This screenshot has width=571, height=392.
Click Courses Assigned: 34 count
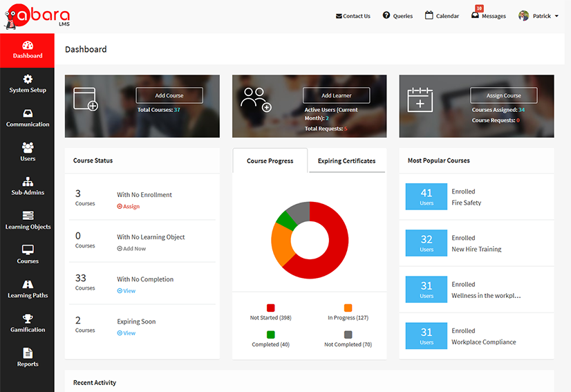click(498, 110)
